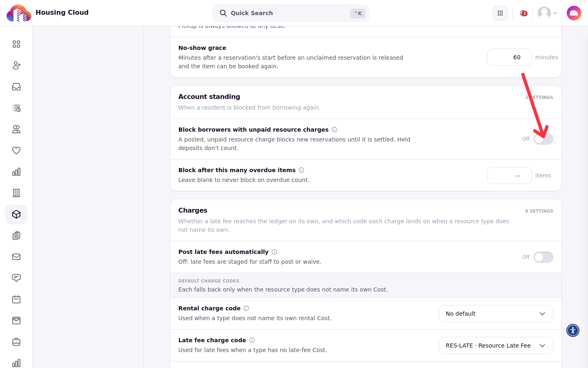Open the envelope mail icon in sidebar

click(16, 257)
